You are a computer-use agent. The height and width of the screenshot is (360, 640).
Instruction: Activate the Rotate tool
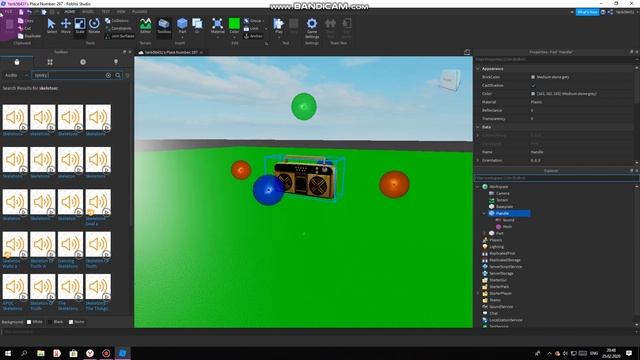[x=94, y=26]
